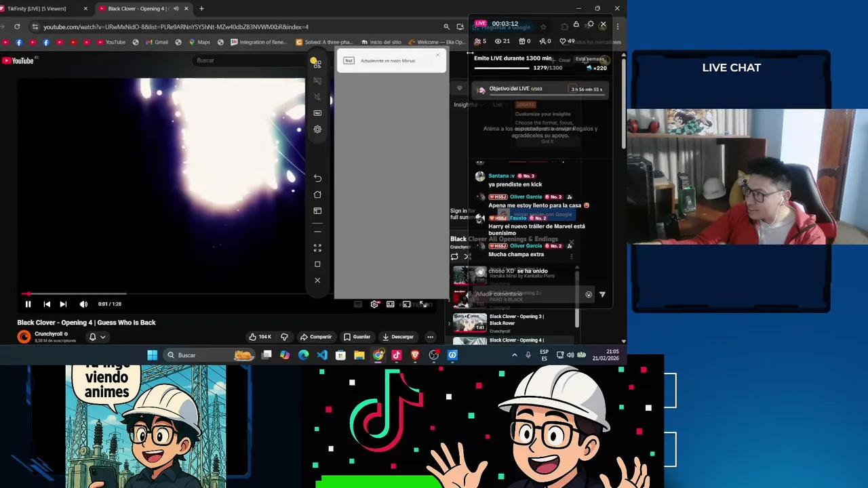This screenshot has width=868, height=488.
Task: Dismiss the modo Manual notification
Action: point(438,55)
